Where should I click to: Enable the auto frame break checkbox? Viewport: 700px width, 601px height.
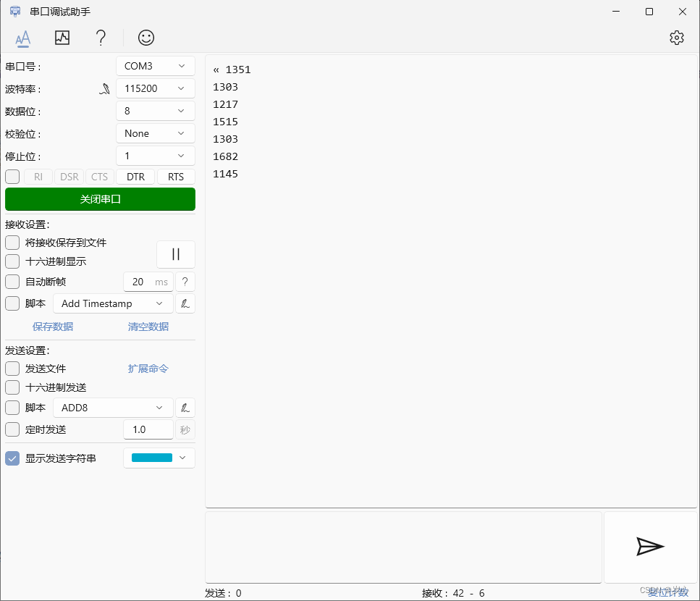click(12, 282)
